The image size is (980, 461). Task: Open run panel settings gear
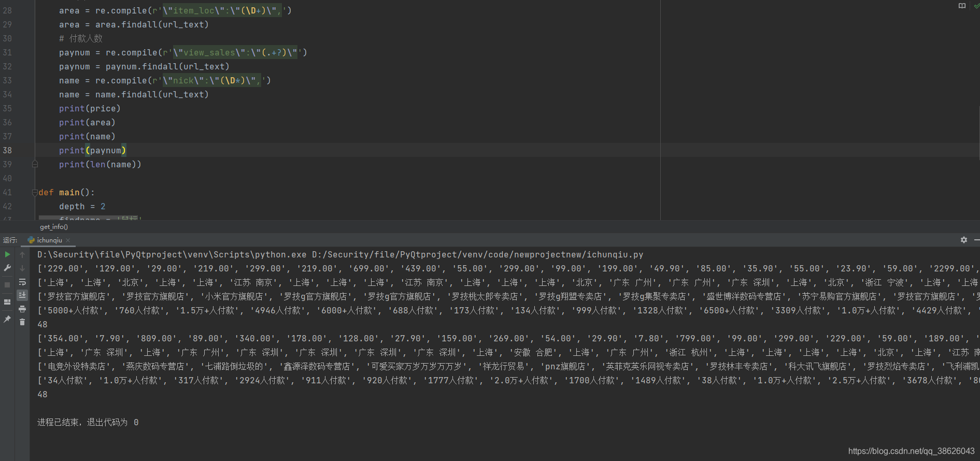click(964, 240)
